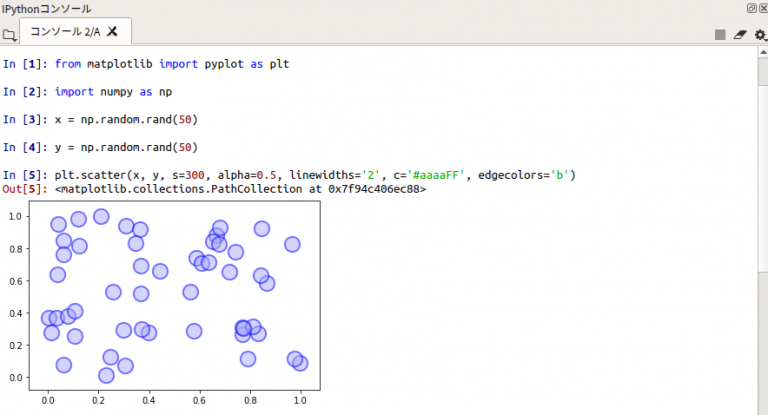
Task: Undock the IPython console pane
Action: point(750,8)
